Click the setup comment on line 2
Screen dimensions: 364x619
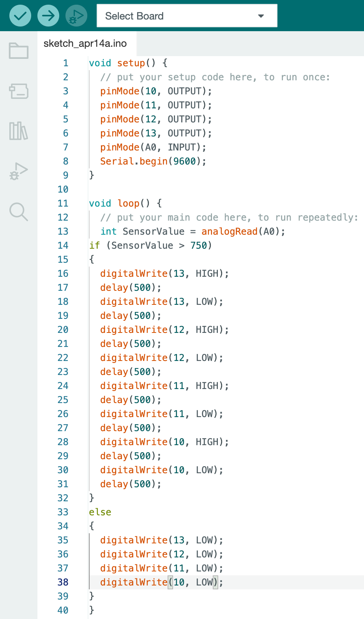coord(215,77)
